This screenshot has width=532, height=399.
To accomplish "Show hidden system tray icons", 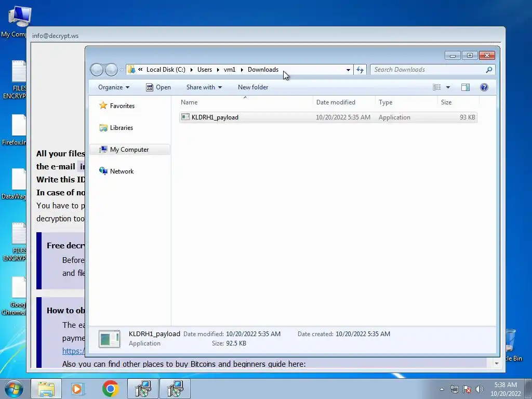I will click(442, 389).
